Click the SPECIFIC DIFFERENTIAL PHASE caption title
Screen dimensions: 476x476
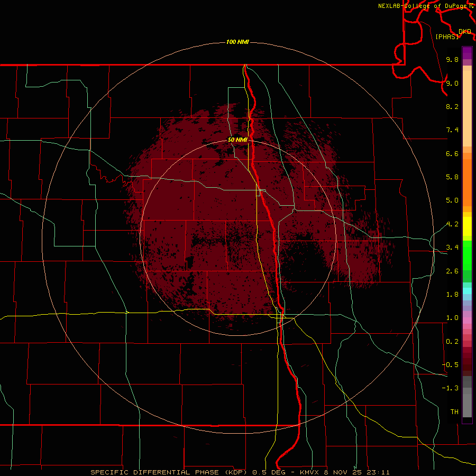(x=154, y=472)
